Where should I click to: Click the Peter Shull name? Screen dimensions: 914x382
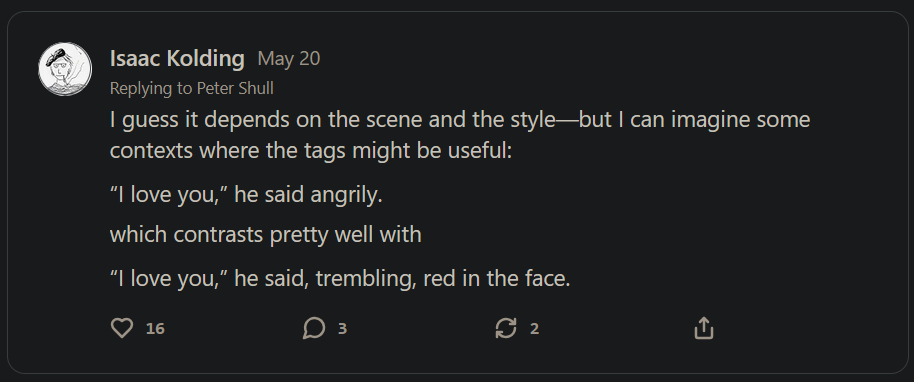pyautogui.click(x=235, y=88)
